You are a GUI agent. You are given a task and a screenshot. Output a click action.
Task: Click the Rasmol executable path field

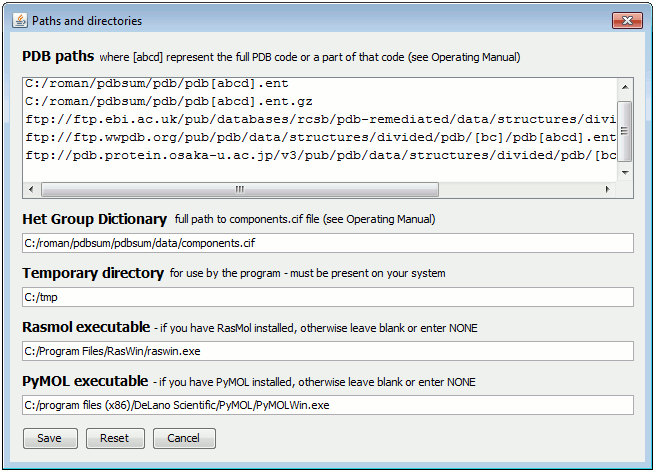[327, 350]
